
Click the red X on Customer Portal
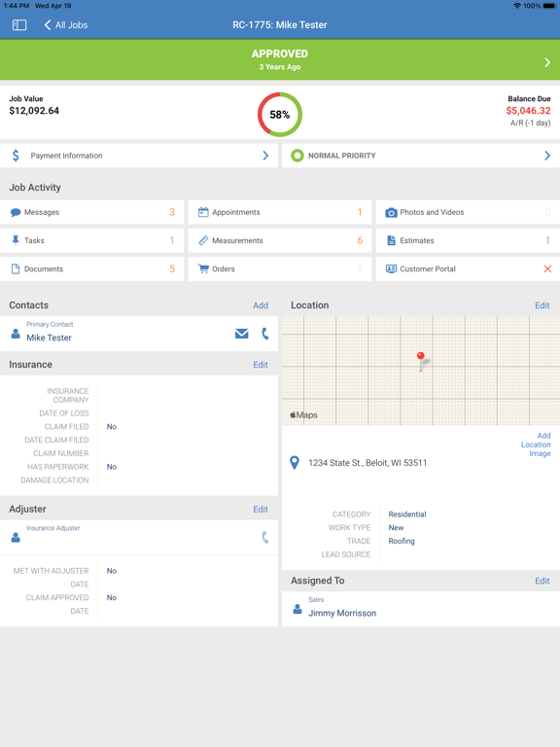[547, 268]
